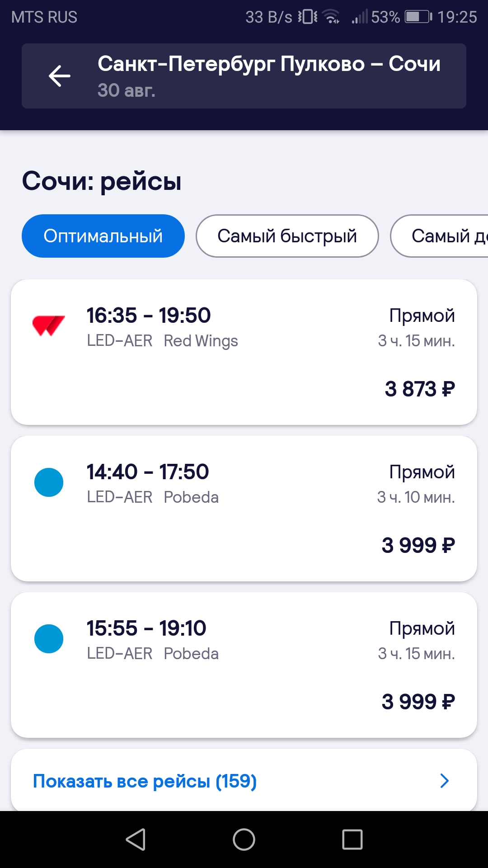Viewport: 488px width, 868px height.
Task: Select the partially visible Самый д… filter
Action: point(439,236)
